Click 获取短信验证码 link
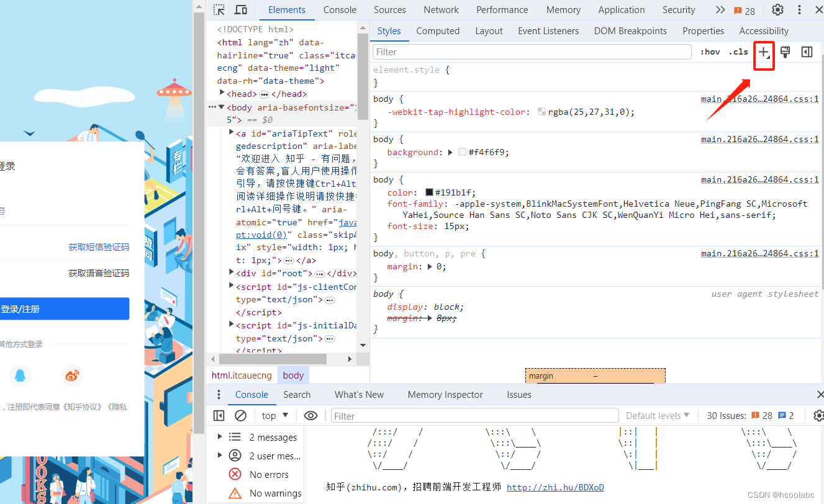This screenshot has height=504, width=824. tap(99, 247)
